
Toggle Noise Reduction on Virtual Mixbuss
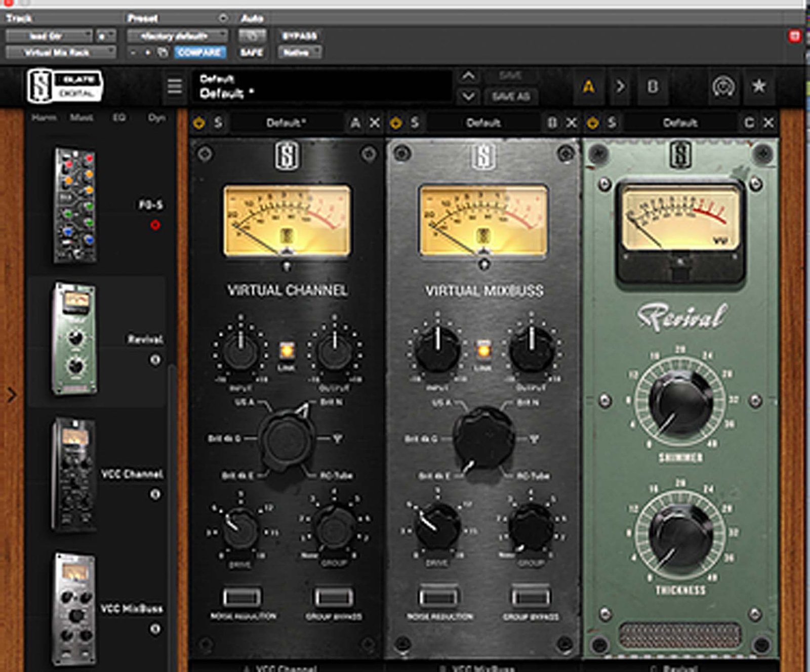[439, 598]
